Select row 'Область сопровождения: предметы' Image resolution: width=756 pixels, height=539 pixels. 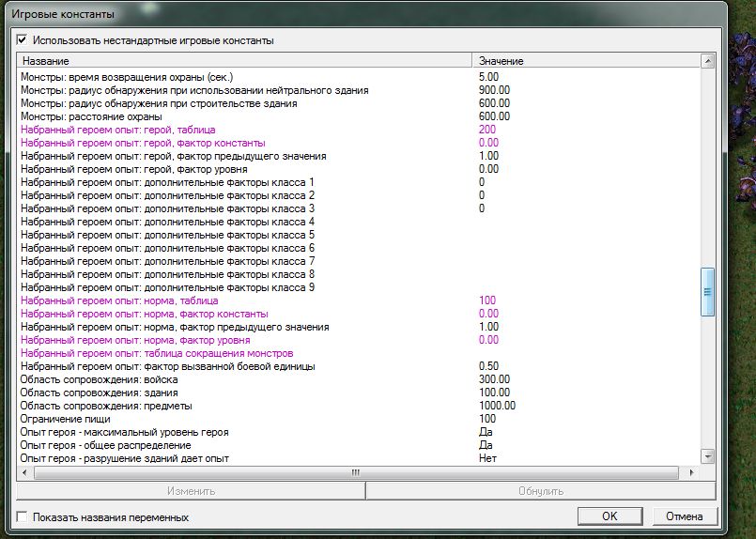click(x=359, y=406)
